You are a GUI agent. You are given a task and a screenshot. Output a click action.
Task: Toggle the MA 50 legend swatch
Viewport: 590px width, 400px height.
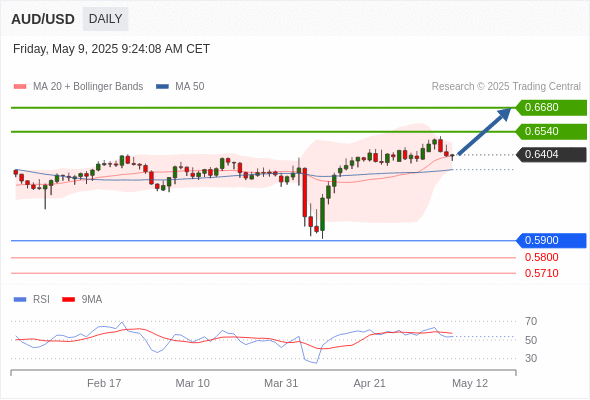click(x=162, y=87)
